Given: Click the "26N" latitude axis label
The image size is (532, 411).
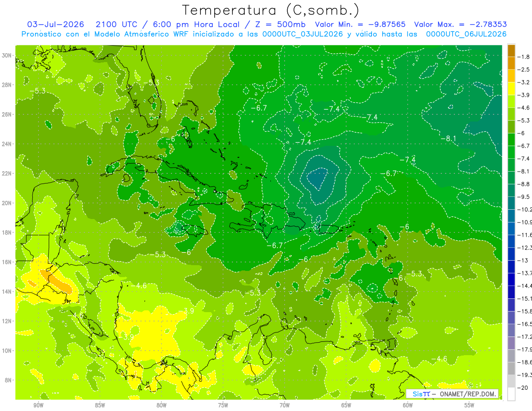Looking at the screenshot, I should tap(7, 114).
